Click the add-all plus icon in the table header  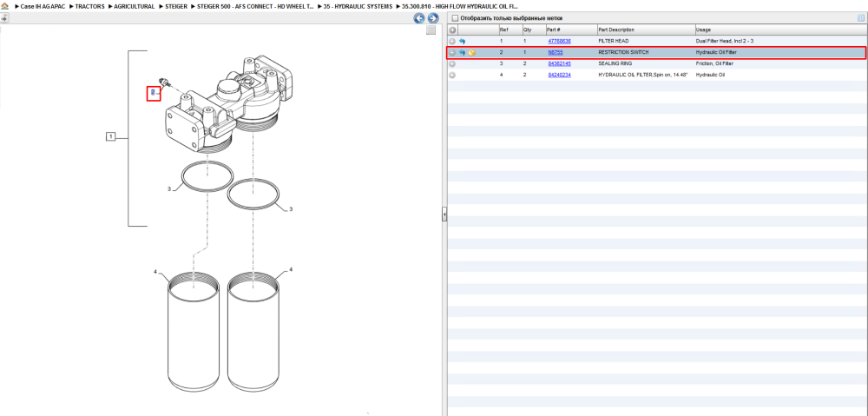click(x=452, y=30)
